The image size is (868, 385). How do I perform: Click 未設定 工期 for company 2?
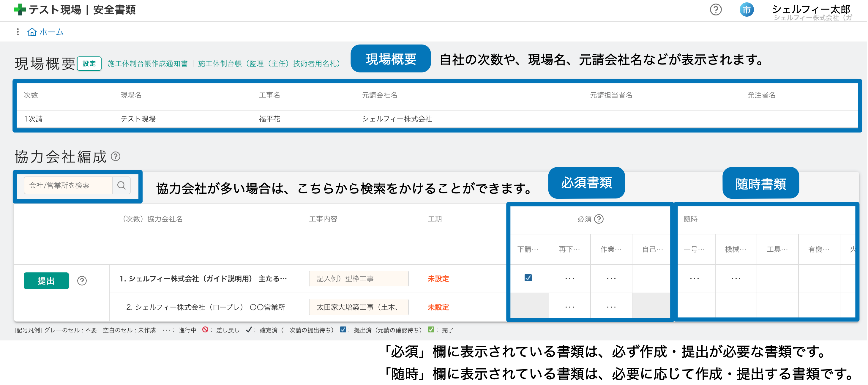(438, 307)
